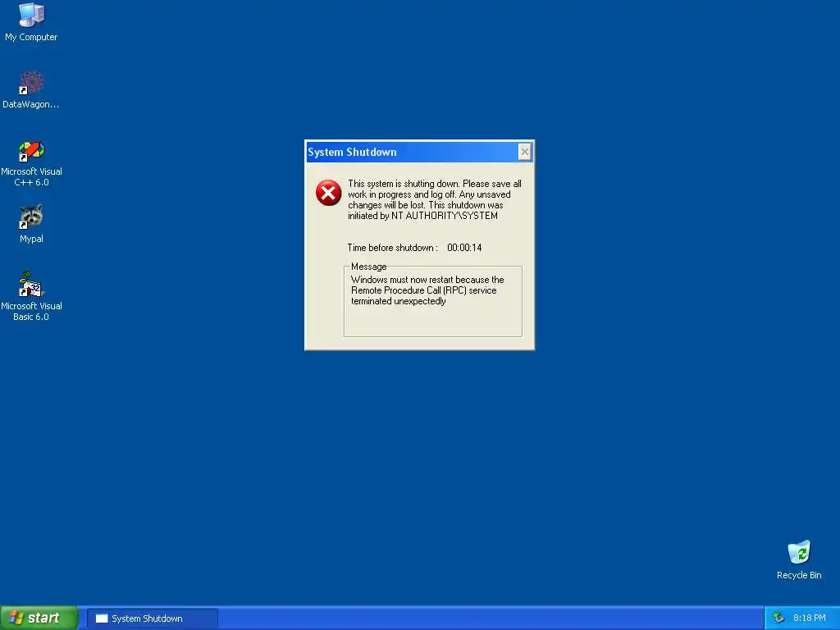Click System Shutdown taskbar button

152,619
